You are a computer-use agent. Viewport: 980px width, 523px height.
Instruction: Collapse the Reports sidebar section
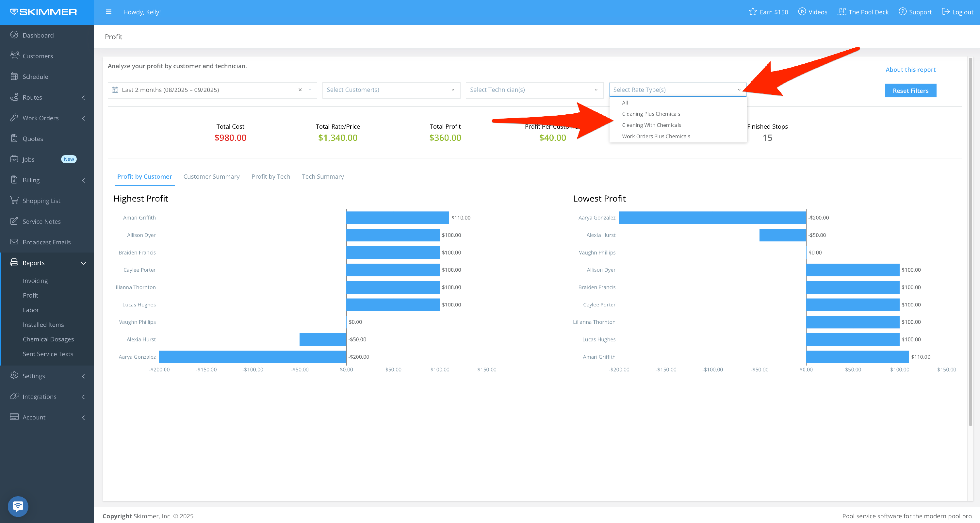(83, 263)
